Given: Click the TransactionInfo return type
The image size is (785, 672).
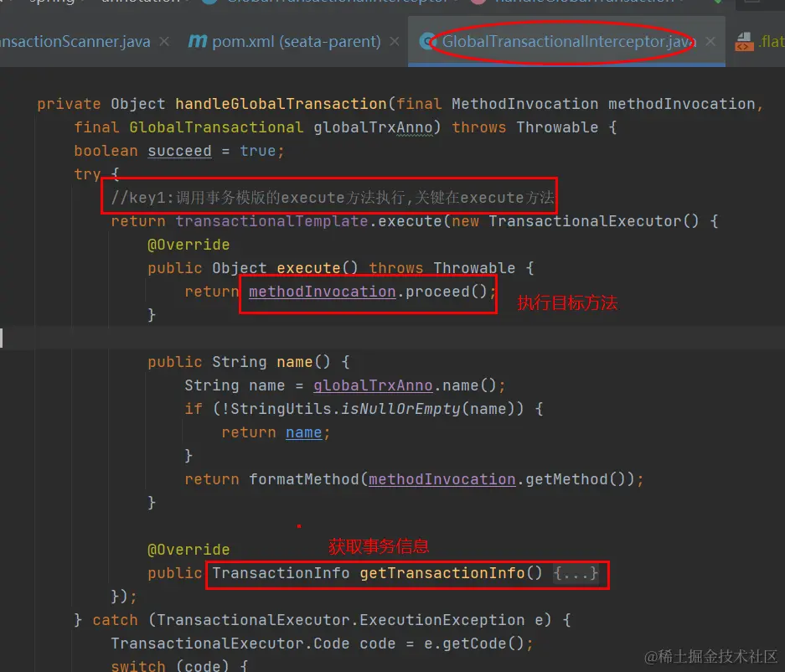Looking at the screenshot, I should pos(281,573).
